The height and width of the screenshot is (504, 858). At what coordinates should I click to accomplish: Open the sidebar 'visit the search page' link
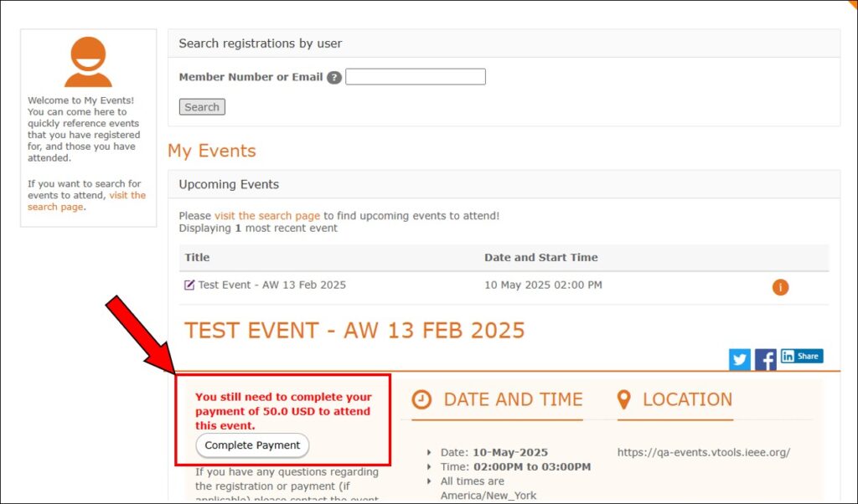tap(86, 201)
